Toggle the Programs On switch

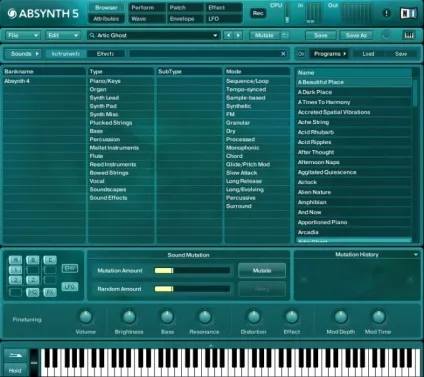301,54
